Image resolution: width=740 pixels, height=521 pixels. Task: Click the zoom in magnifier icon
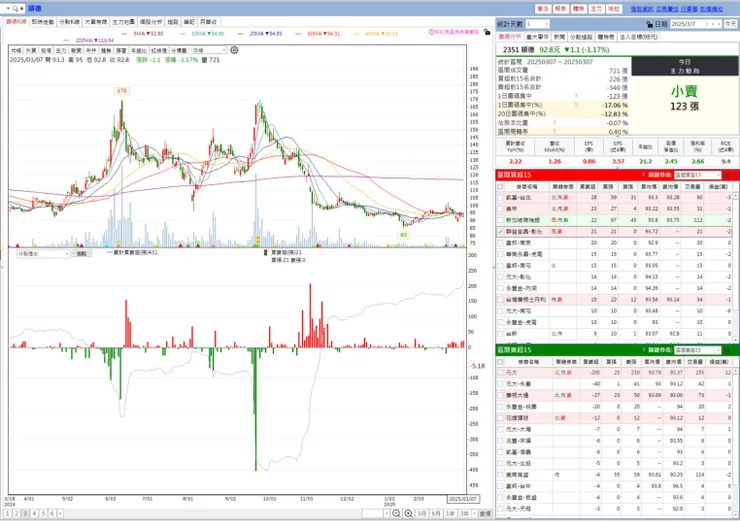(408, 513)
